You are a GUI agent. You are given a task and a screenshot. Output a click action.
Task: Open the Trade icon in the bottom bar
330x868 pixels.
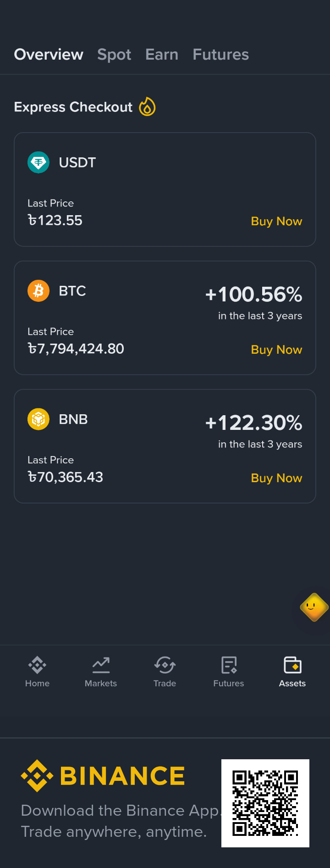[165, 665]
